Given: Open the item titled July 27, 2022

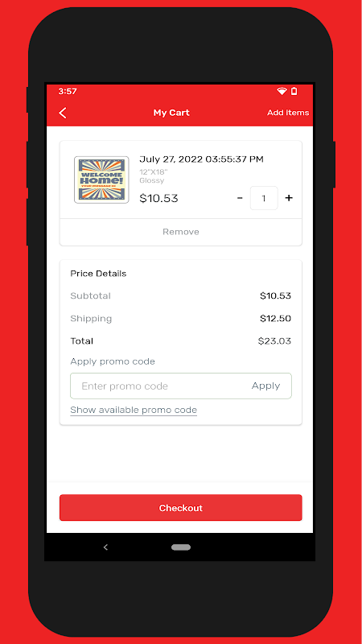Looking at the screenshot, I should [x=202, y=159].
